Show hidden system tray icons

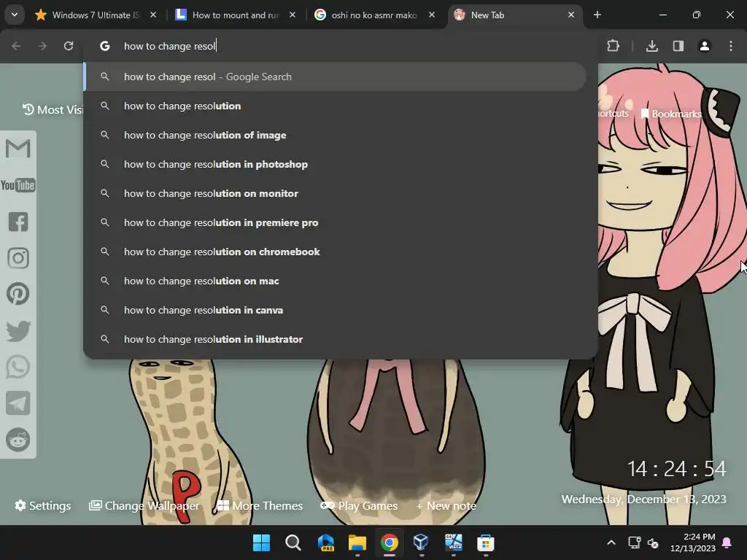[611, 542]
